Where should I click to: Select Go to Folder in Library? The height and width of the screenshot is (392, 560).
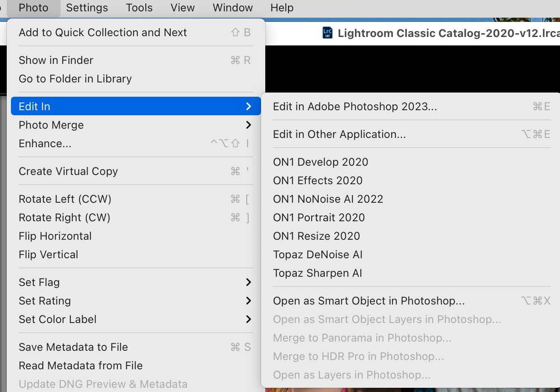point(136,79)
